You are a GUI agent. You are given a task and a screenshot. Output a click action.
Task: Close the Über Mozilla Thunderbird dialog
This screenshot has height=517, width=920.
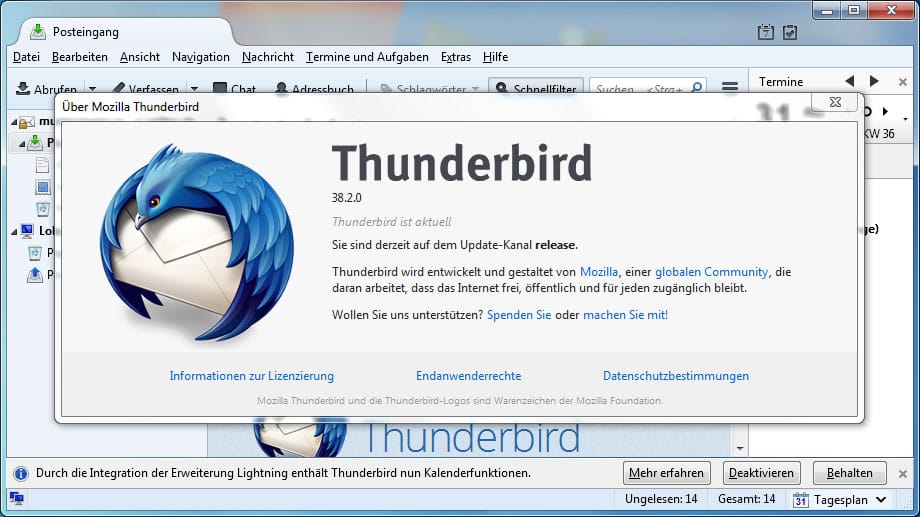pos(836,102)
